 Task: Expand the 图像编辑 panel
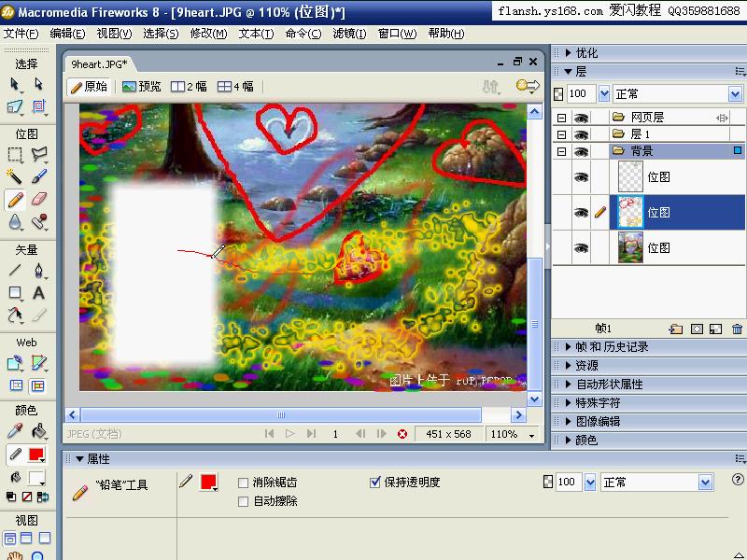[x=568, y=422]
